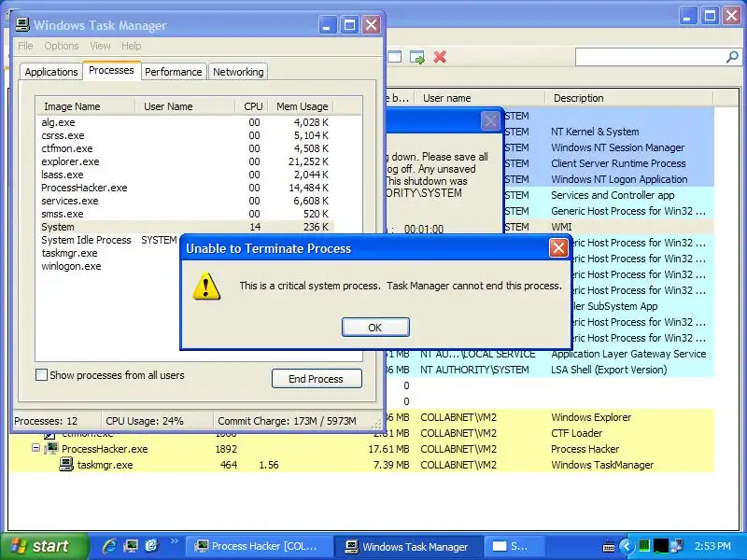Select System Idle Process row
The height and width of the screenshot is (560, 747).
pos(108,240)
